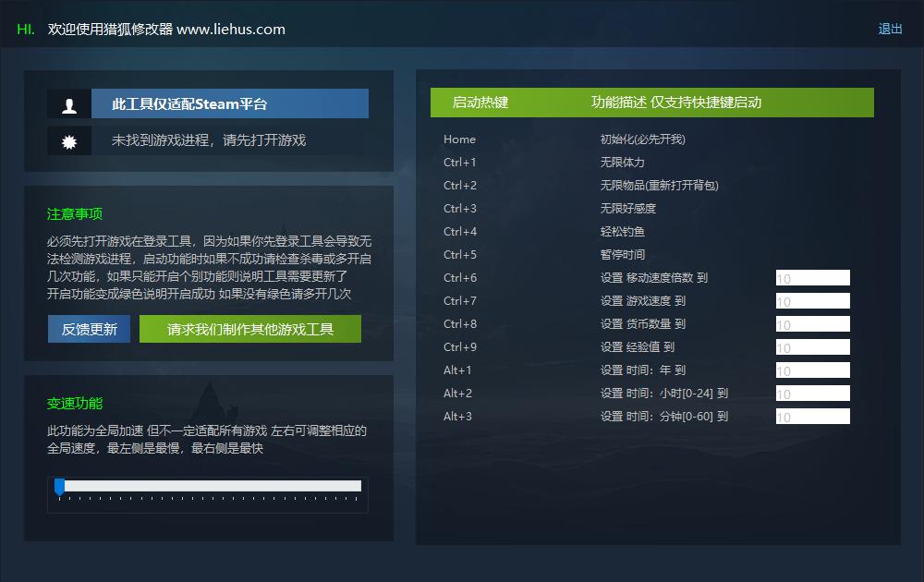Image resolution: width=924 pixels, height=582 pixels.
Task: Click the www.liehus.com title text
Action: [x=231, y=29]
